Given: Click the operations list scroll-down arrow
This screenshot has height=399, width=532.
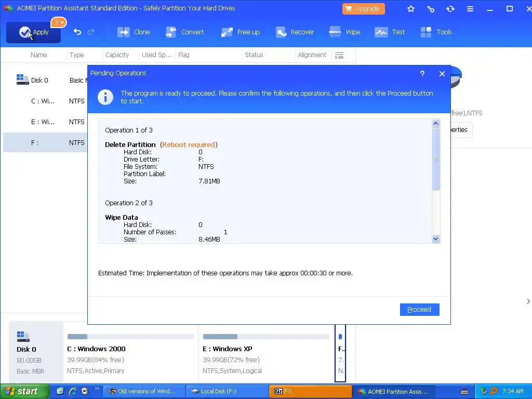Looking at the screenshot, I should pos(436,239).
